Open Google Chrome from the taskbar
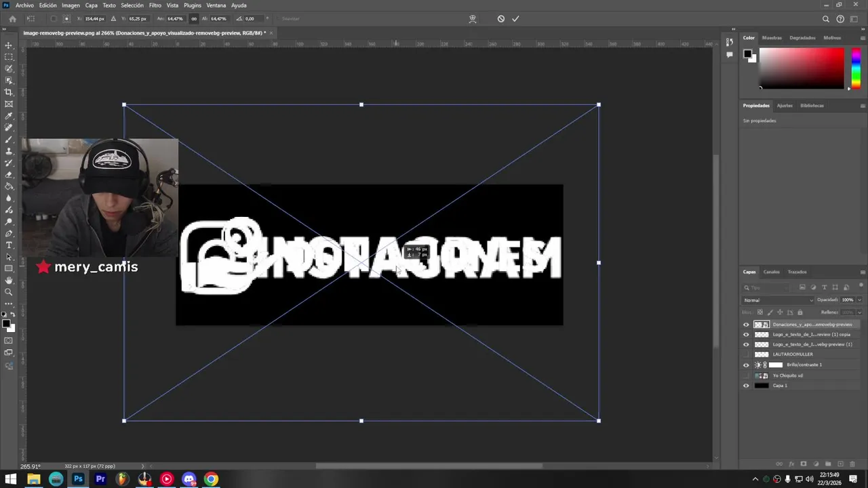 (212, 479)
